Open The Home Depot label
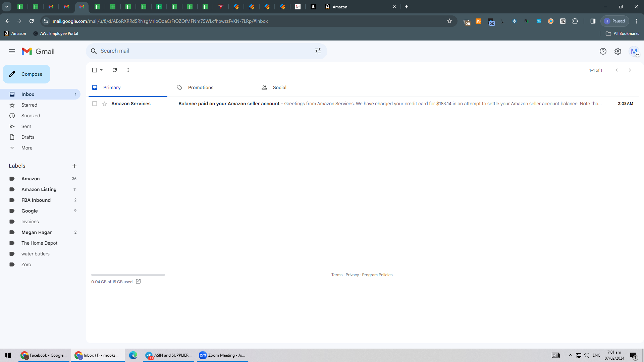Viewport: 644px width, 362px height. coord(40,243)
